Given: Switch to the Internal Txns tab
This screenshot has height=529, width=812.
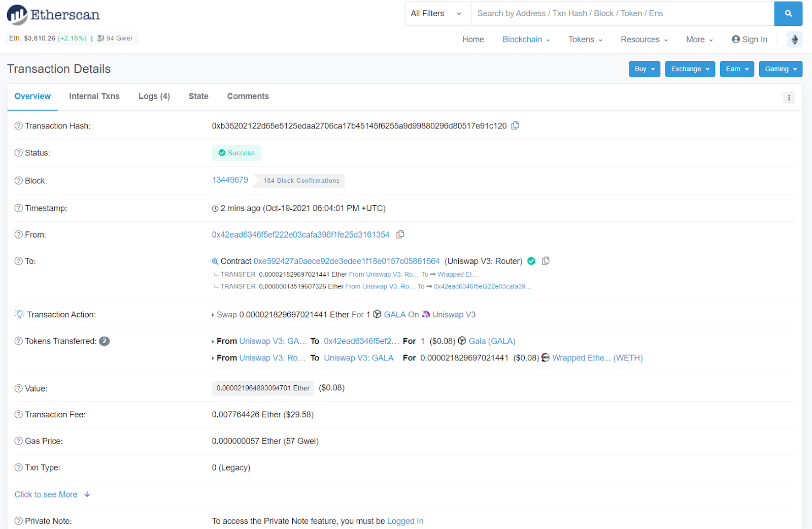Looking at the screenshot, I should click(x=94, y=96).
